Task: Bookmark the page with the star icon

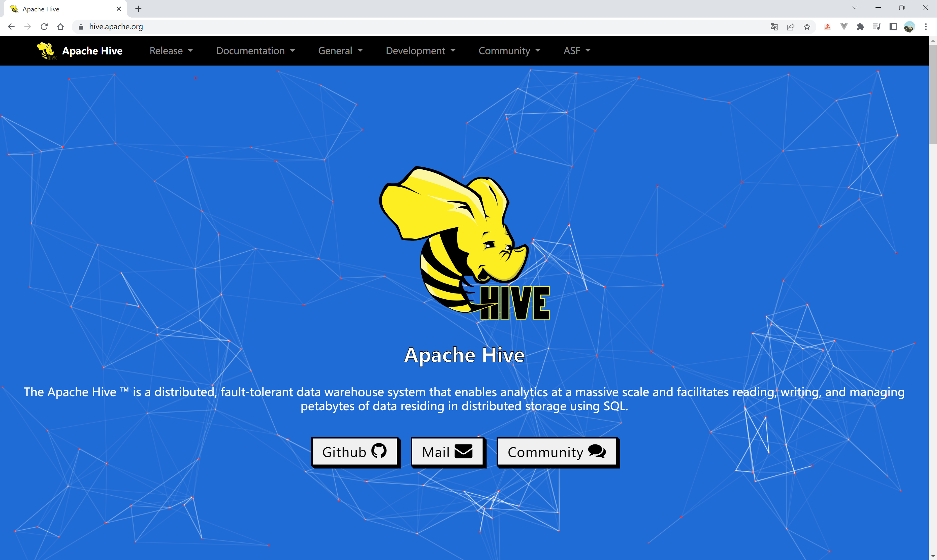Action: pos(807,26)
